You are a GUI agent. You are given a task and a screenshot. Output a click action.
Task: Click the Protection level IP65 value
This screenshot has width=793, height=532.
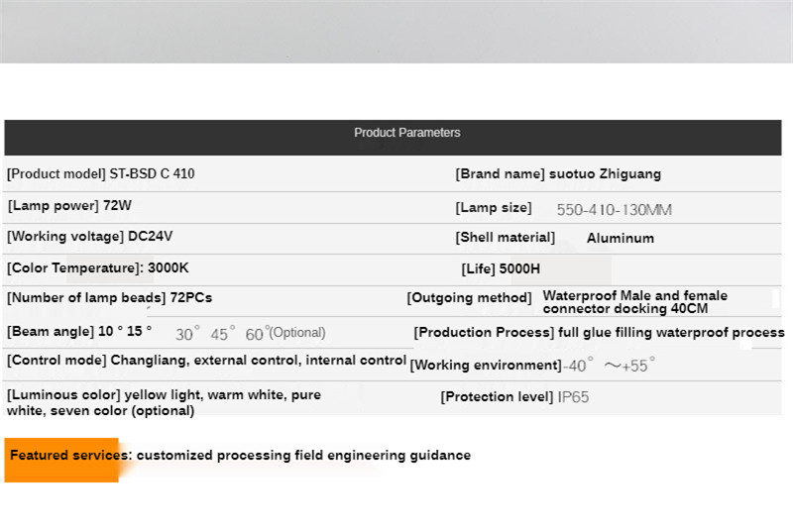[x=573, y=397]
